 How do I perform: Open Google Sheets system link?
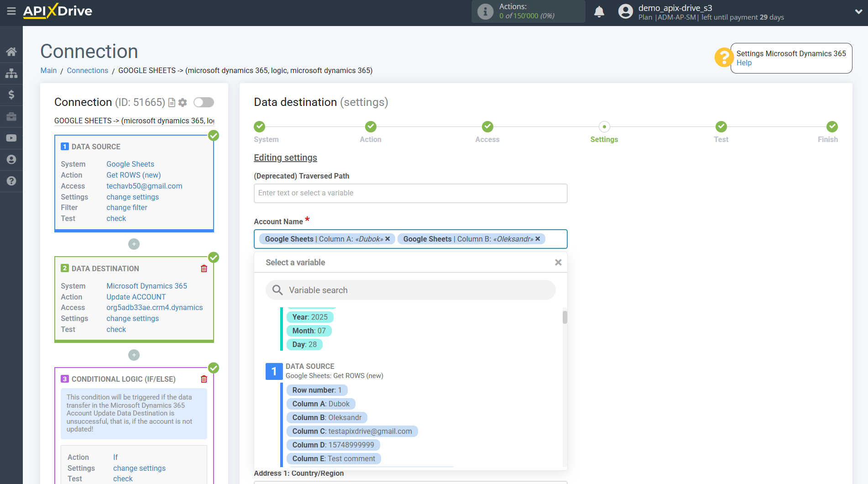(130, 164)
